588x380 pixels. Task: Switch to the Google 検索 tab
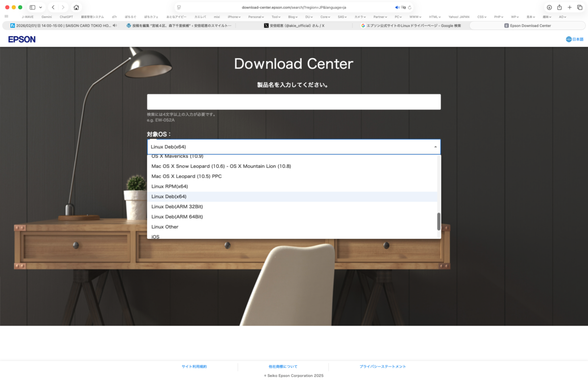tap(411, 25)
